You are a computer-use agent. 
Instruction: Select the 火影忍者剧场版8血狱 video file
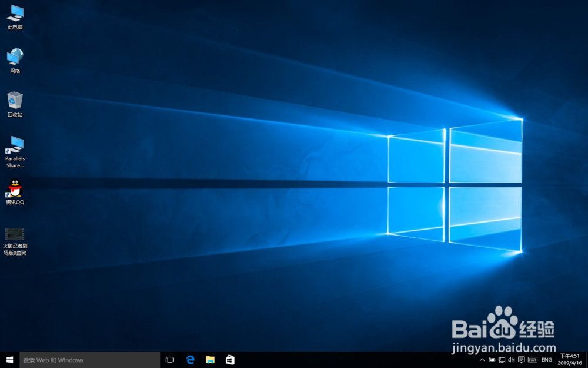(x=15, y=242)
